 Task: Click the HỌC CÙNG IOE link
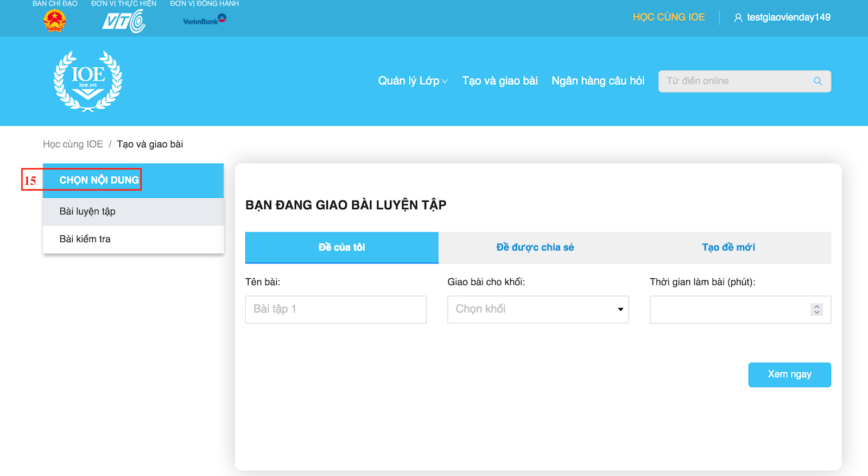click(668, 17)
